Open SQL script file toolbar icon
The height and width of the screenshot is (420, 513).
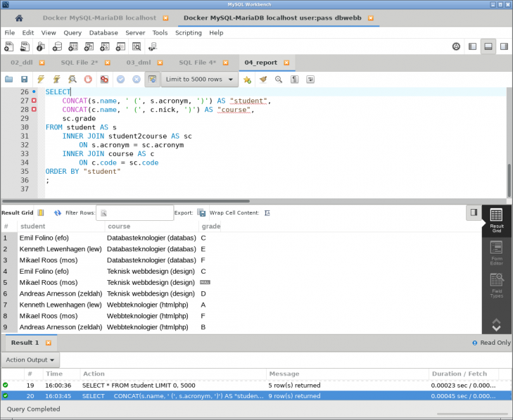point(25,46)
